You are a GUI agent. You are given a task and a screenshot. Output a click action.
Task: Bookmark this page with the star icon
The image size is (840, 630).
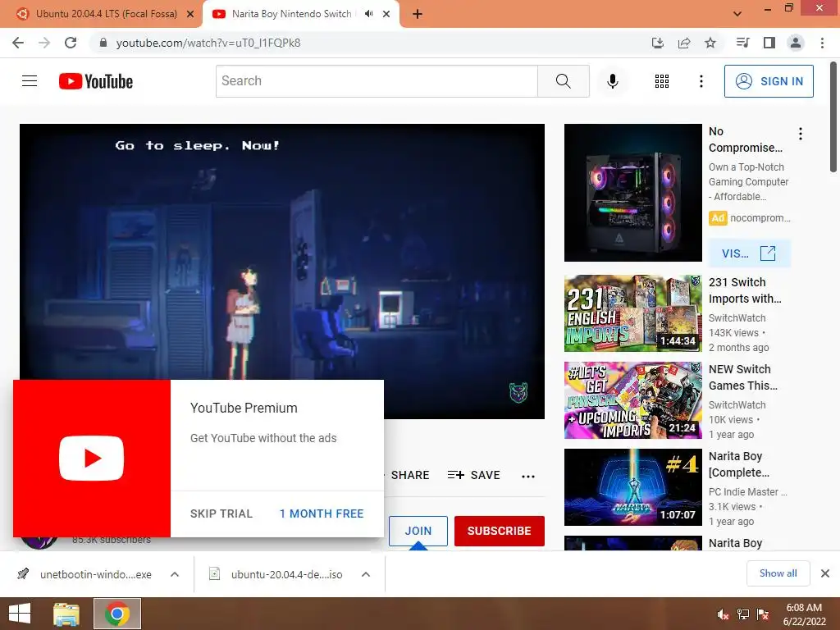[710, 43]
